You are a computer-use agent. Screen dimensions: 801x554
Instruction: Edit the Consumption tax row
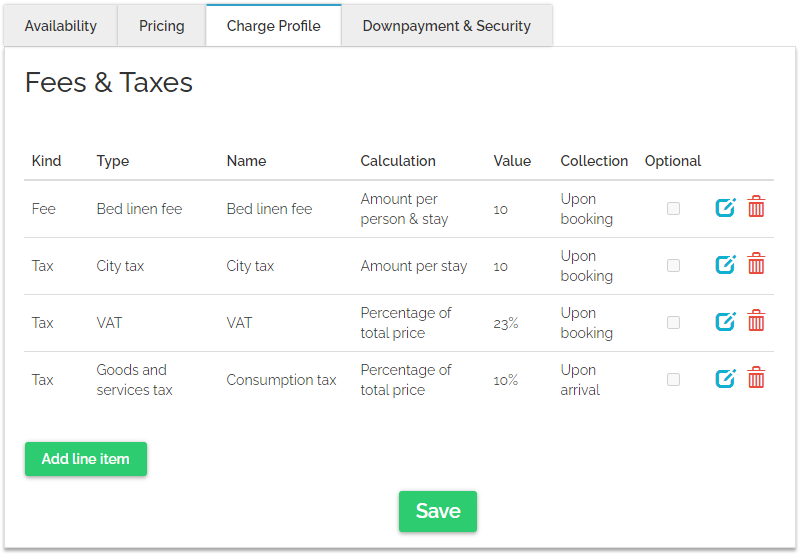(x=725, y=379)
